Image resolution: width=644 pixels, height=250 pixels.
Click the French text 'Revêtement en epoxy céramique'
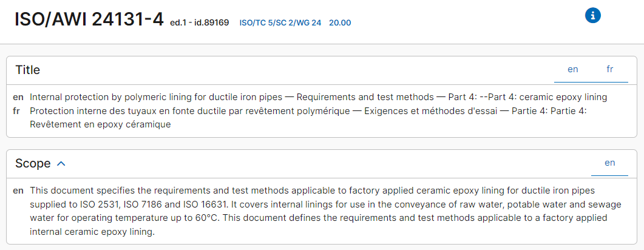point(100,124)
